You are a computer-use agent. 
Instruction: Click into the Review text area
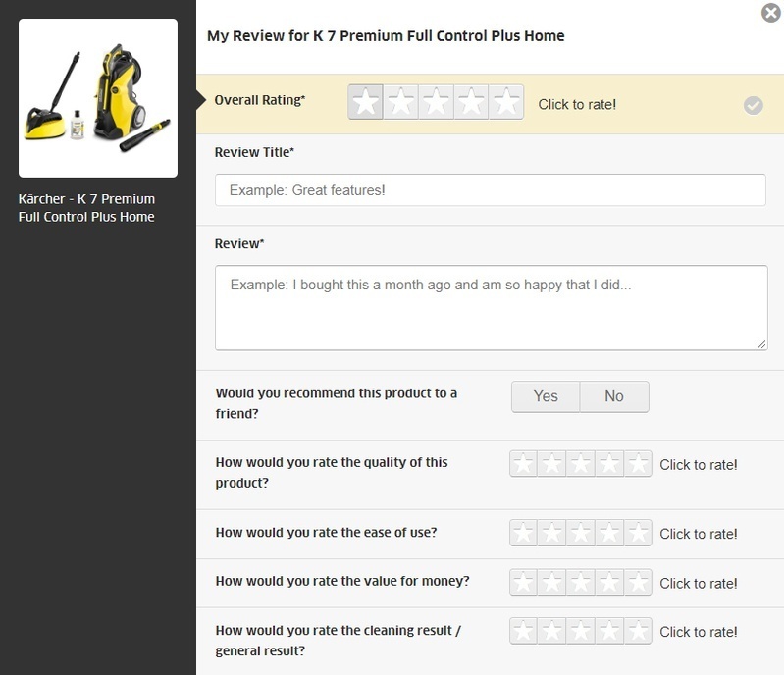tap(490, 307)
